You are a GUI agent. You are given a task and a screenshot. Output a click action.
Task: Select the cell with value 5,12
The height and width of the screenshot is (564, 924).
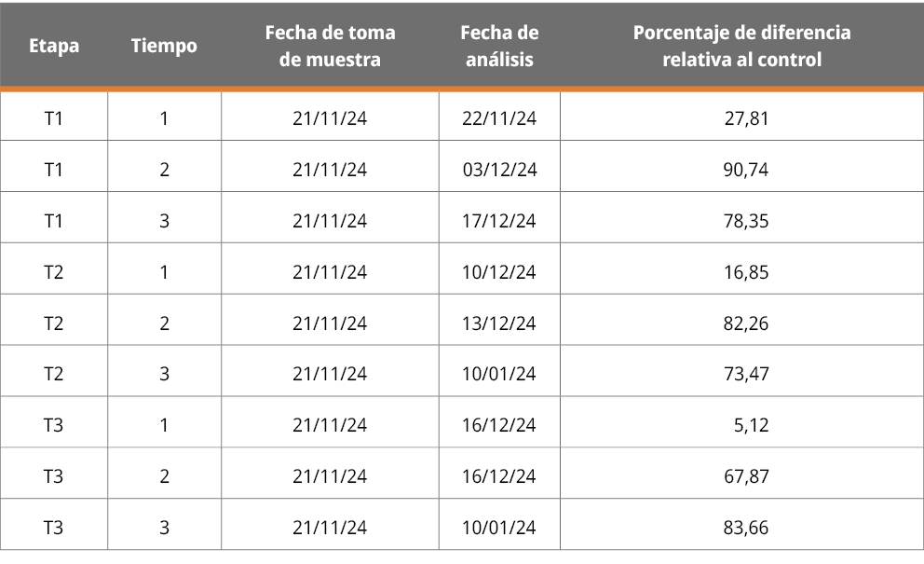tap(751, 425)
